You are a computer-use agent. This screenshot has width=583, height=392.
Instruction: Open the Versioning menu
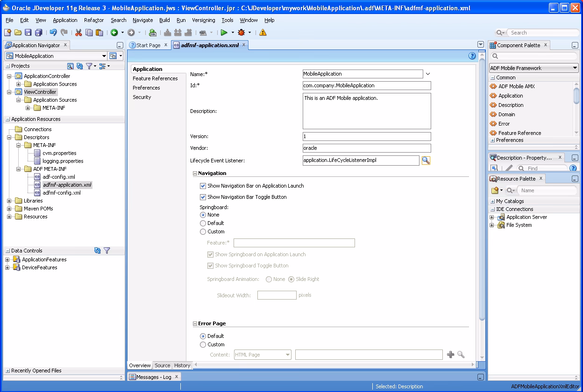point(204,20)
